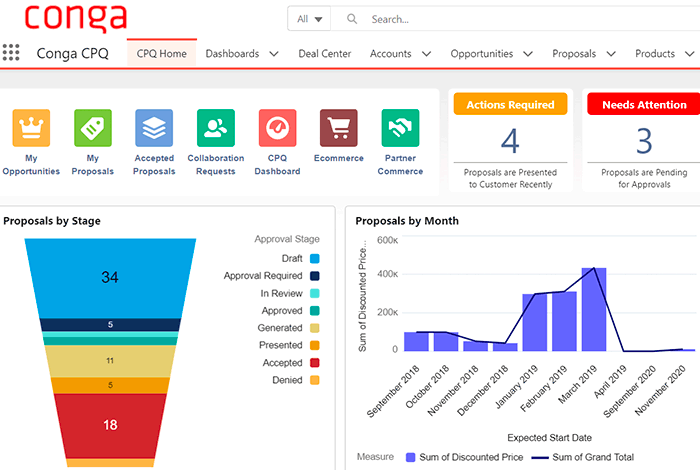Image resolution: width=700 pixels, height=470 pixels.
Task: Click the Proposals by Stage title
Action: pos(52,221)
